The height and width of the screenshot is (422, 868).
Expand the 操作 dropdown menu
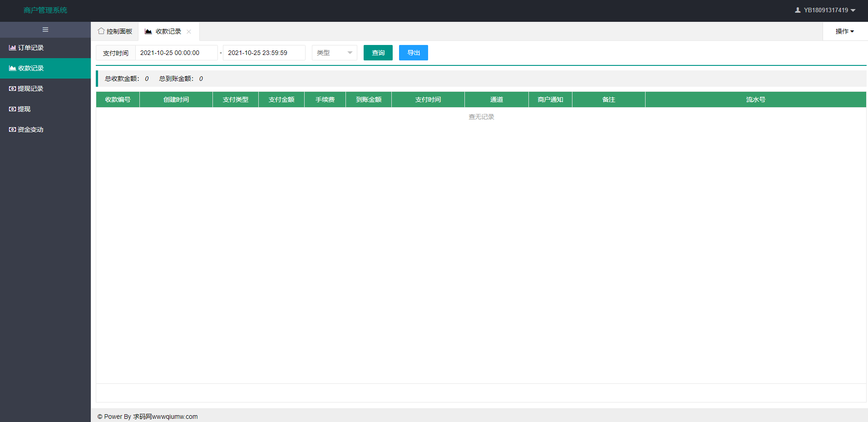844,31
